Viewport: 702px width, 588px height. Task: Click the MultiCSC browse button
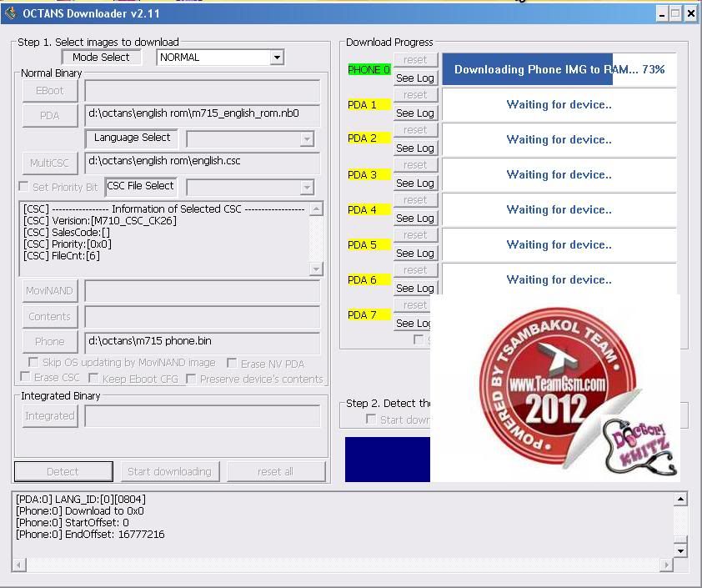click(x=50, y=163)
